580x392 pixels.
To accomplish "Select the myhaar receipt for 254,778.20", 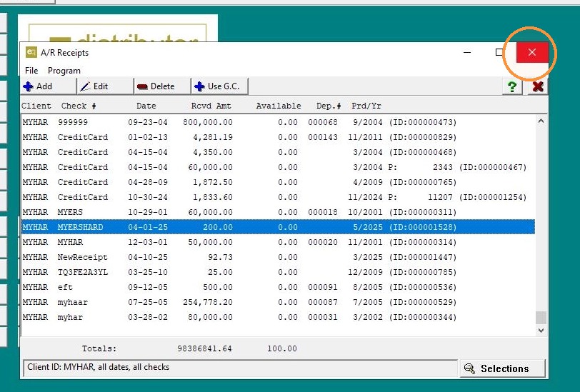I will tap(278, 302).
